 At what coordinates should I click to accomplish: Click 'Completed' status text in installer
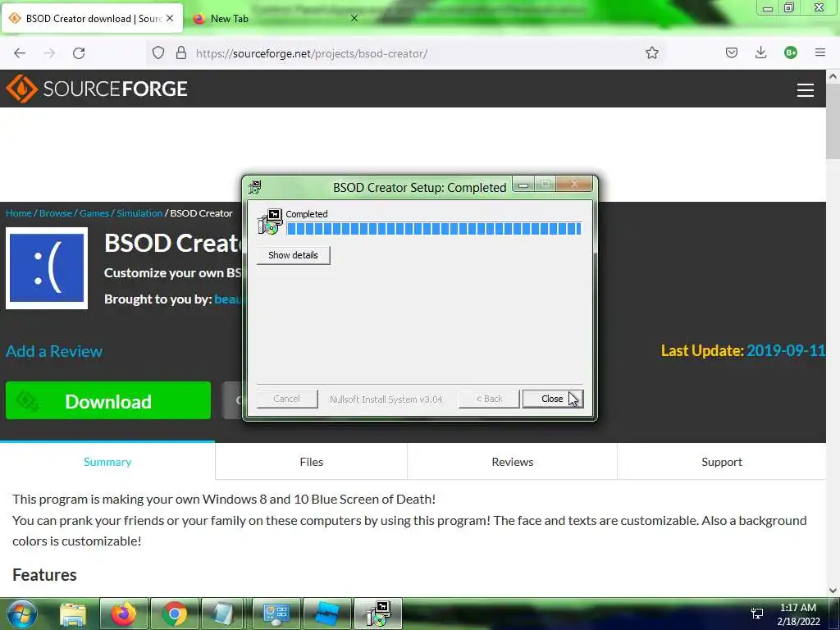307,214
